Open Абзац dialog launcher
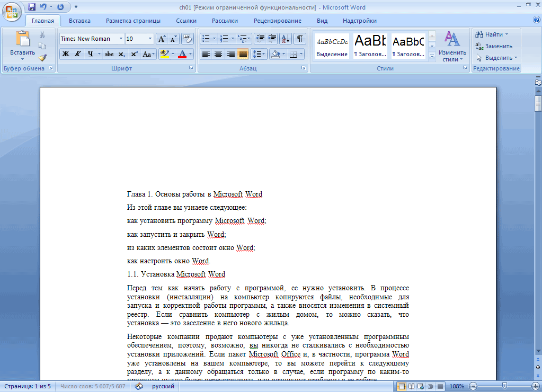The height and width of the screenshot is (392, 542). tap(304, 68)
